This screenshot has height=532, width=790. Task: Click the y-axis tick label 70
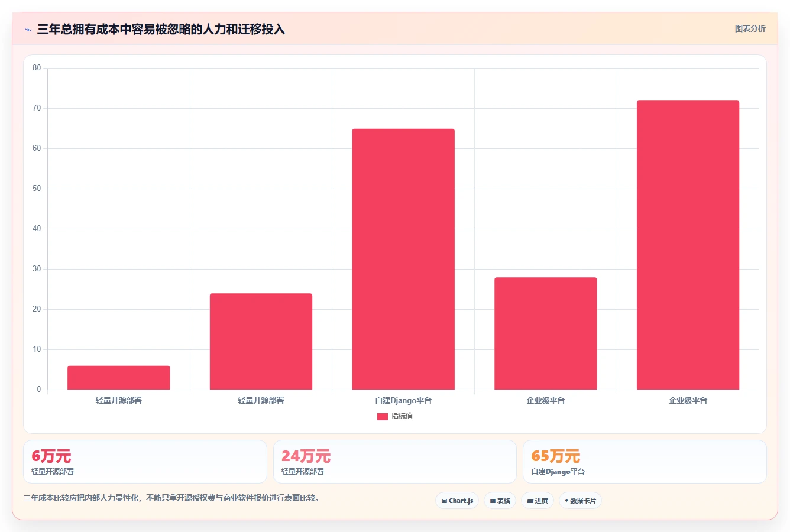[37, 108]
